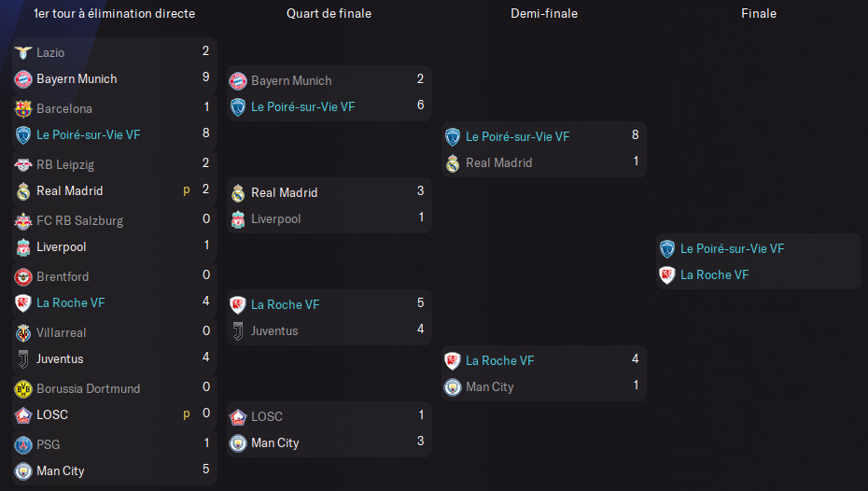The width and height of the screenshot is (868, 491).
Task: Open Bayern Munich link in quarter-final
Action: click(x=291, y=81)
